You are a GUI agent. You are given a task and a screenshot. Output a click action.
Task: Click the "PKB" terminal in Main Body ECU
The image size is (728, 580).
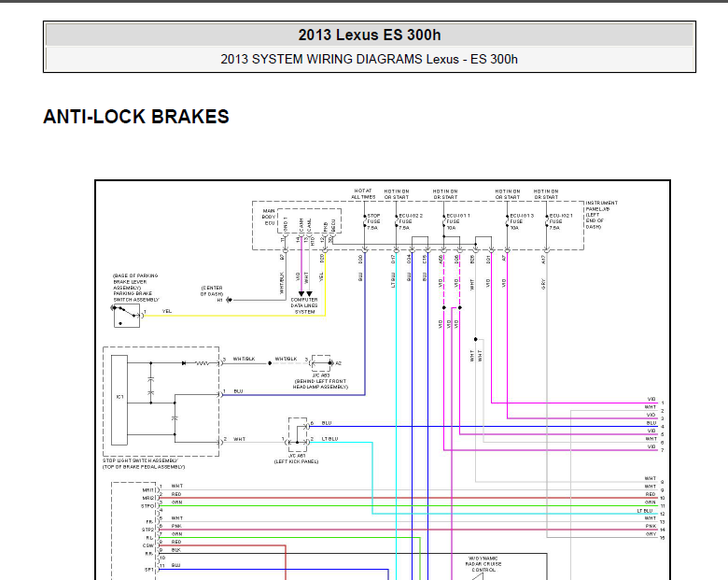326,226
